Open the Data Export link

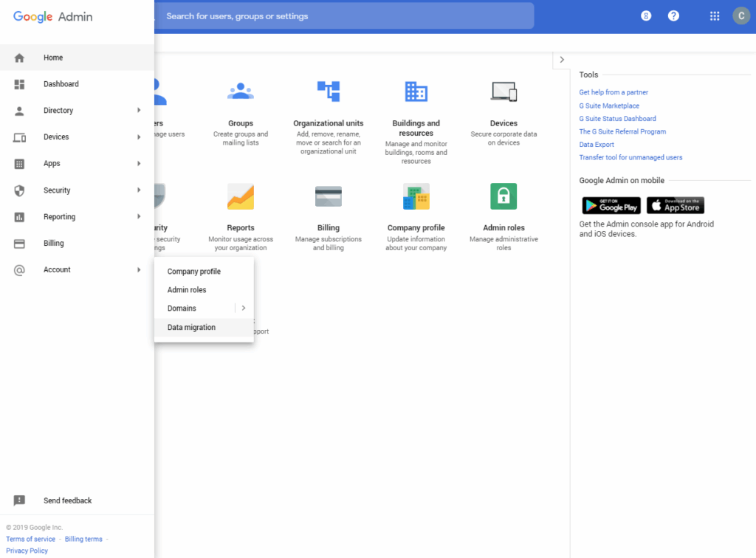[597, 145]
